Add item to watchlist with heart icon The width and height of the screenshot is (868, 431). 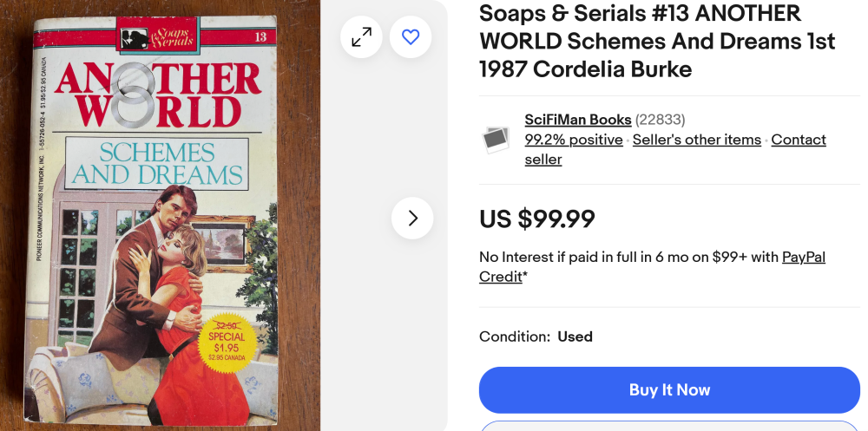click(x=411, y=36)
